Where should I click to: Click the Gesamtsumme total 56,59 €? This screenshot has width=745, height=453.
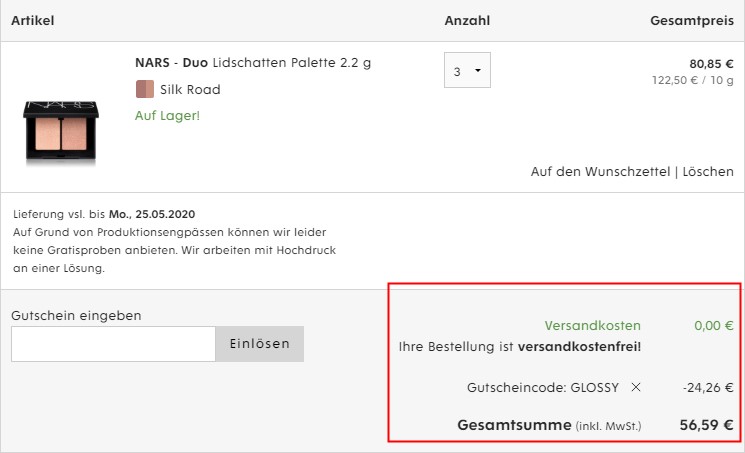707,424
